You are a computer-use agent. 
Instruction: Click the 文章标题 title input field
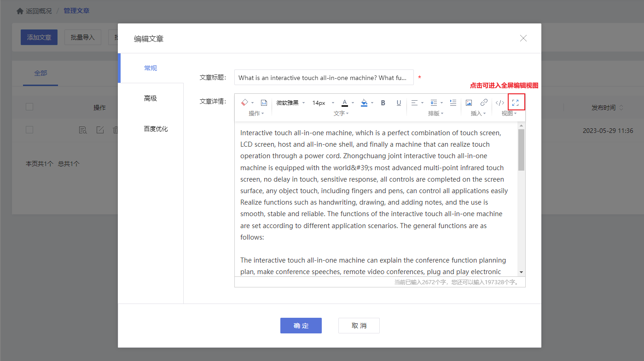[324, 78]
